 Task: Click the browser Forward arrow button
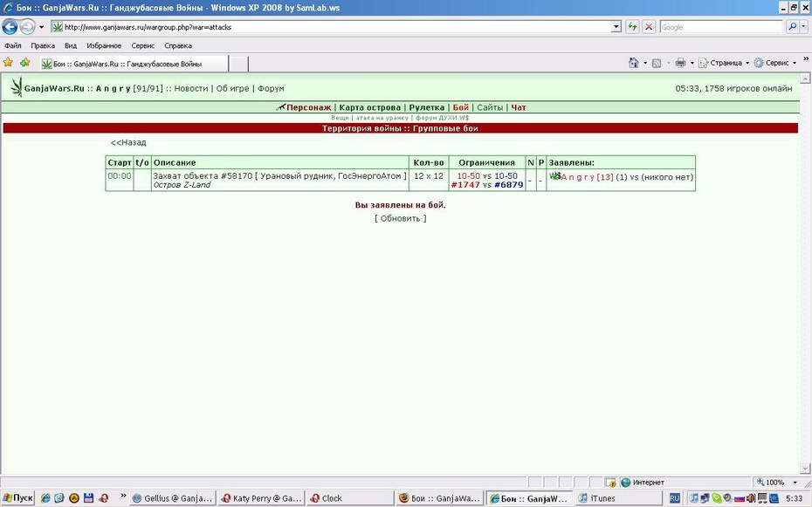tap(27, 26)
